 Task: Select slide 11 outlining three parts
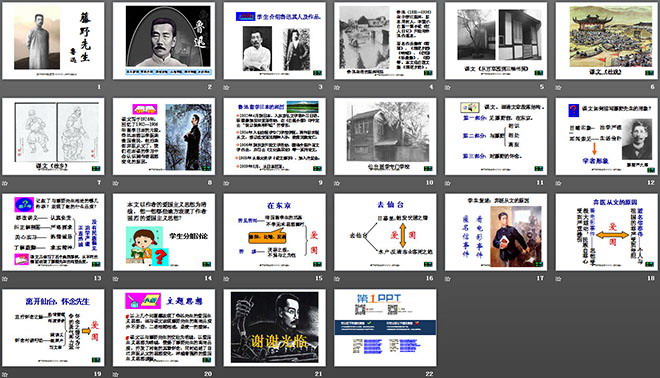click(x=496, y=136)
